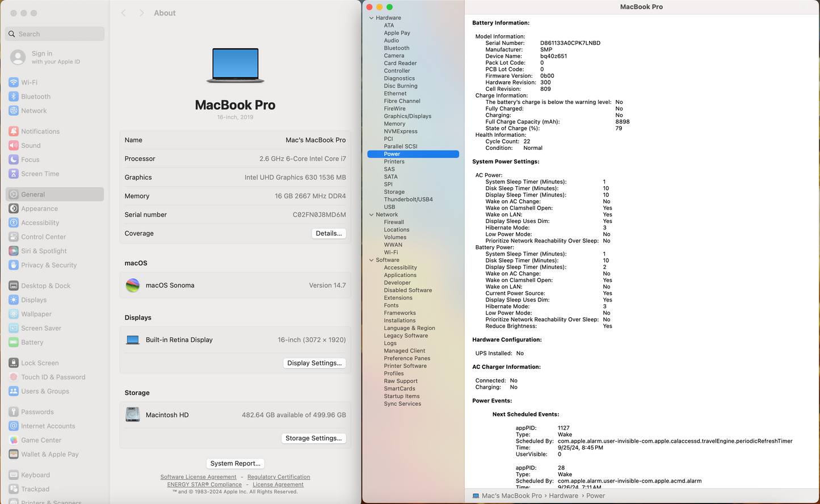Image resolution: width=820 pixels, height=504 pixels.
Task: Select Graphics/Displays in hardware list
Action: [407, 116]
